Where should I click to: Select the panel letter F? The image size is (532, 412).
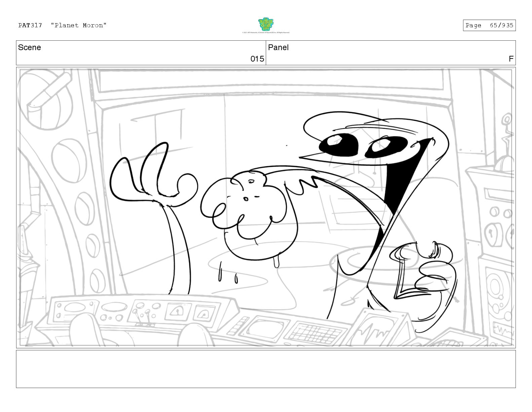[x=511, y=59]
